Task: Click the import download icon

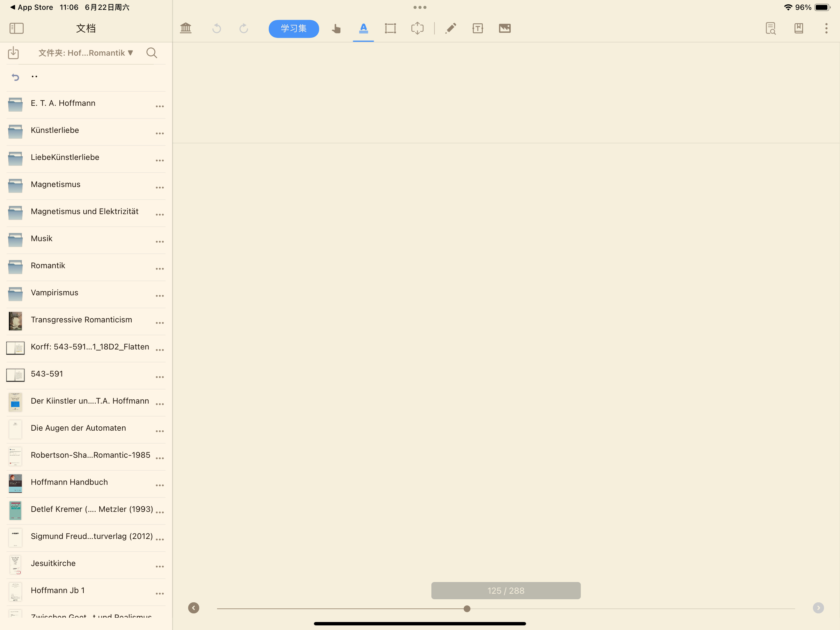Action: (x=13, y=53)
